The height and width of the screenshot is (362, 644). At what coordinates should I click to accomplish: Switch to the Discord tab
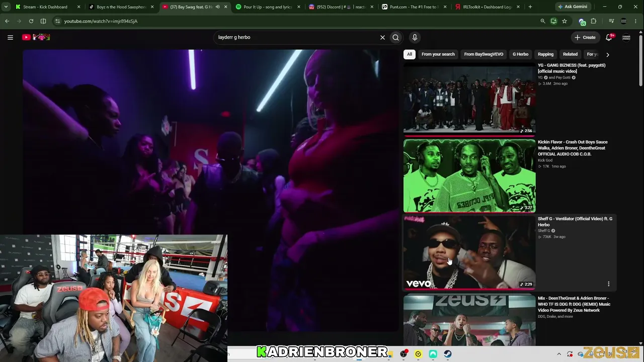[341, 7]
